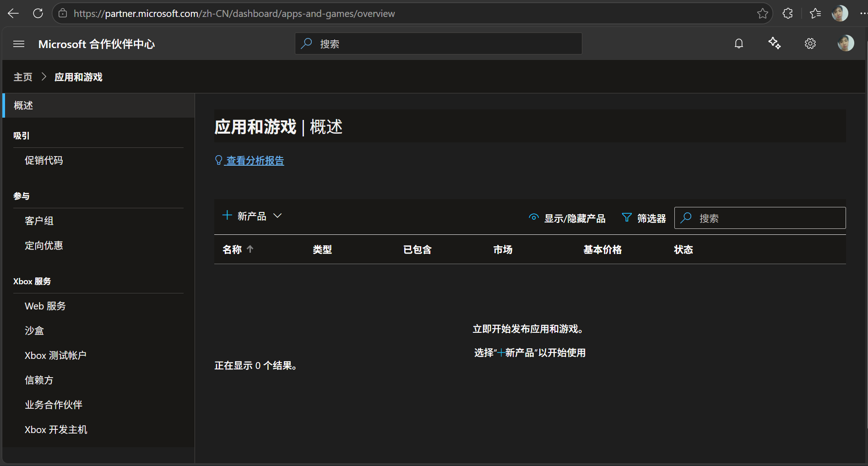Click the lightbulb icon beside 查看分析报告

[219, 160]
